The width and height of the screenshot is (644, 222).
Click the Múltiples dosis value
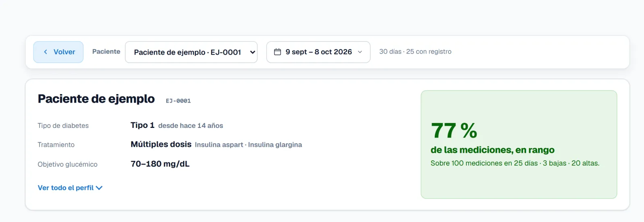tap(161, 144)
